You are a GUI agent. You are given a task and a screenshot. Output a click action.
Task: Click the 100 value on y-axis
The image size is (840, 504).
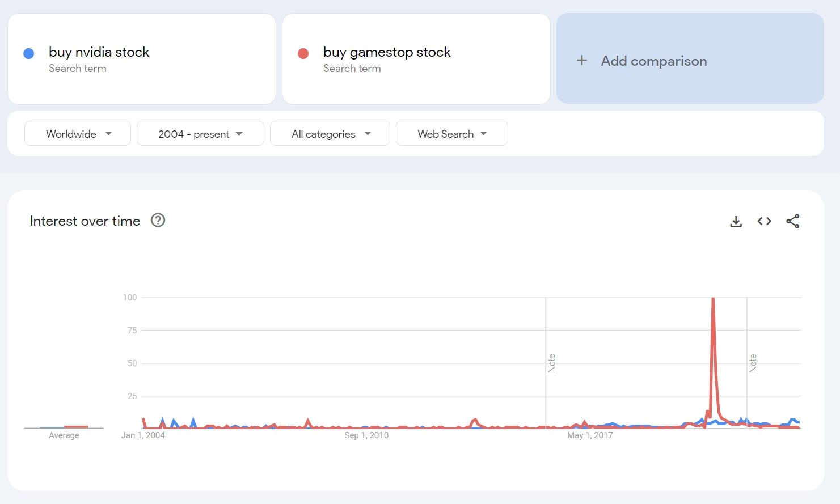point(130,298)
